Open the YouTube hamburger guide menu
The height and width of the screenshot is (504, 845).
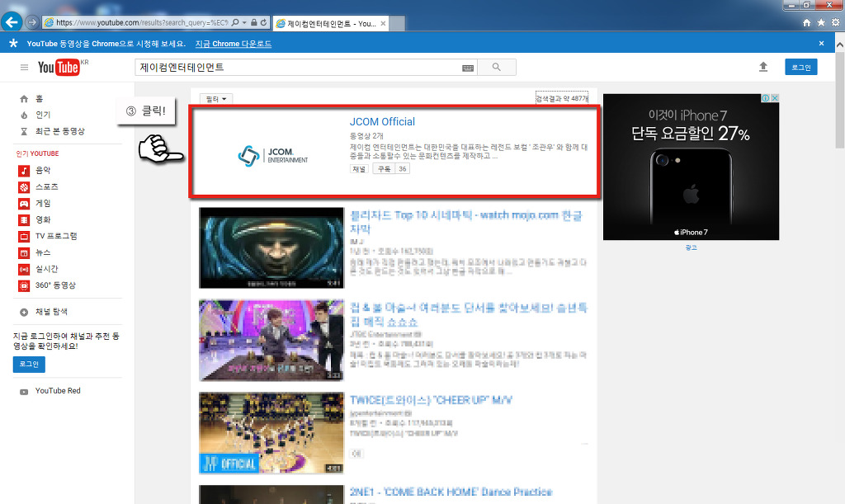pyautogui.click(x=24, y=68)
